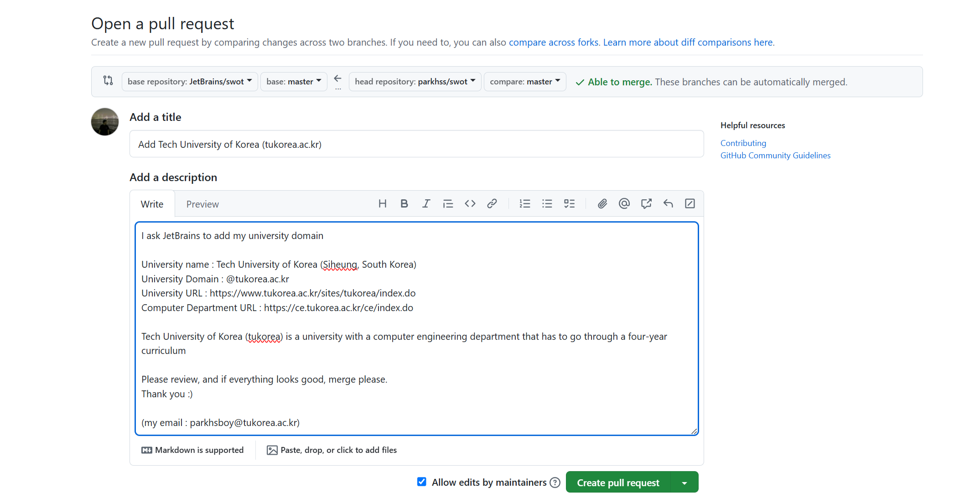This screenshot has height=498, width=980.
Task: Open the Contributing link
Action: pos(743,143)
